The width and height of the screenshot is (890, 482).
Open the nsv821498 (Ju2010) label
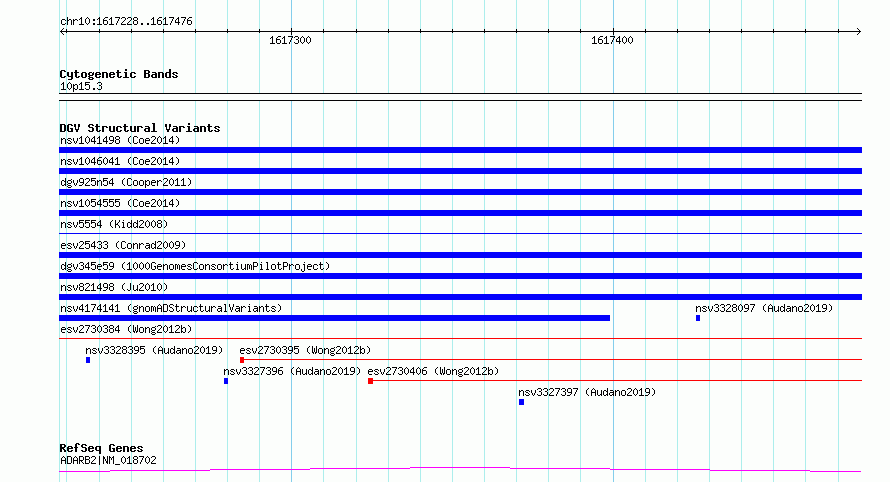pyautogui.click(x=114, y=287)
